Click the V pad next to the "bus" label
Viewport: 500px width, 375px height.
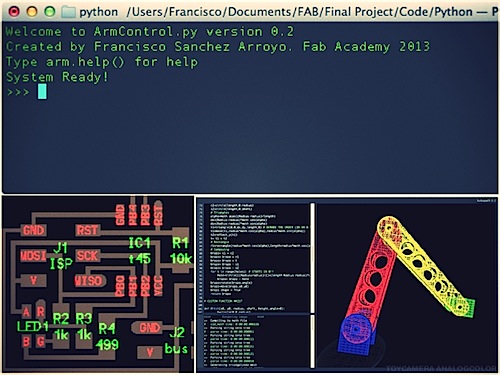150,352
